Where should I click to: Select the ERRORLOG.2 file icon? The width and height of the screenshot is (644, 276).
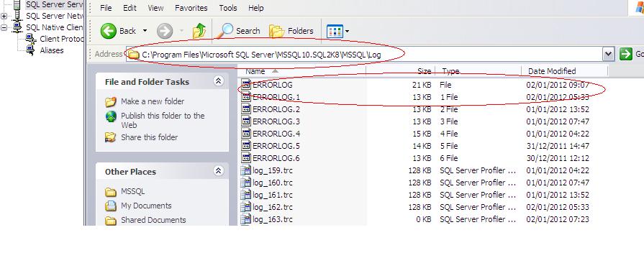pos(246,109)
